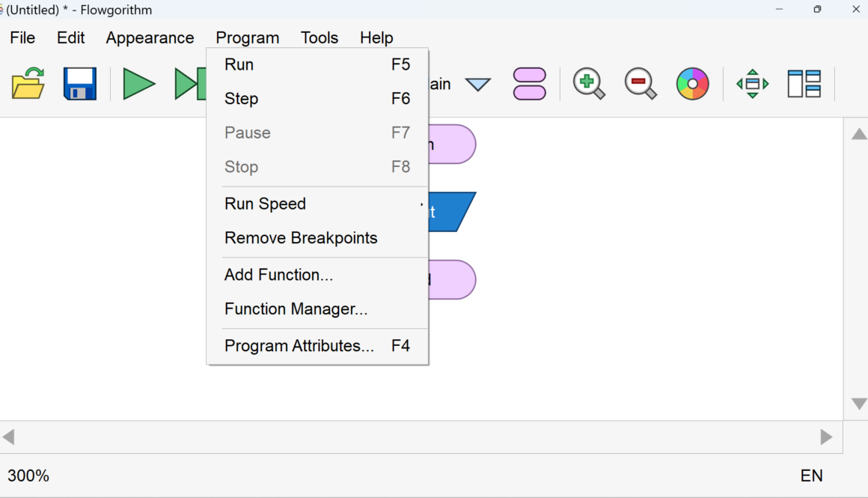
Task: Choose Step in the Program menu
Action: pos(317,99)
